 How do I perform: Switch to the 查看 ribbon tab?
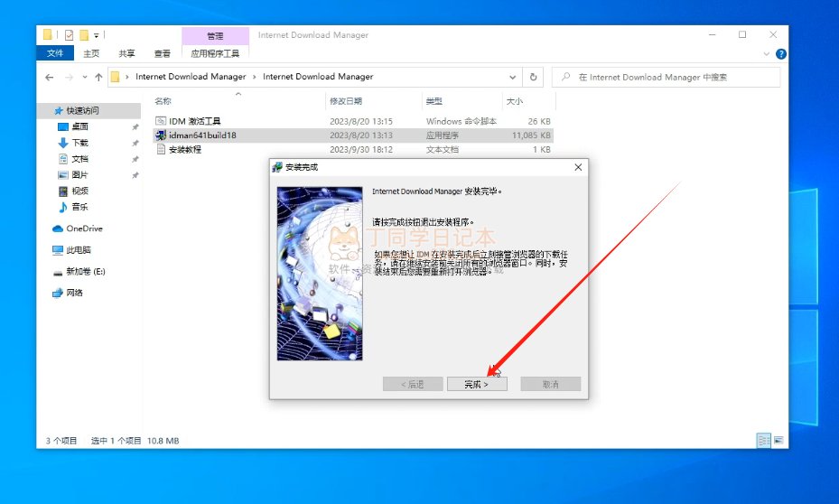(163, 53)
